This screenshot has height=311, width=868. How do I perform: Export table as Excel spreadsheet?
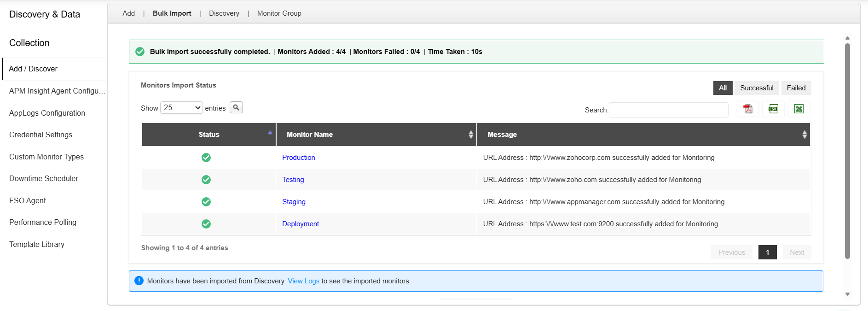coord(799,109)
